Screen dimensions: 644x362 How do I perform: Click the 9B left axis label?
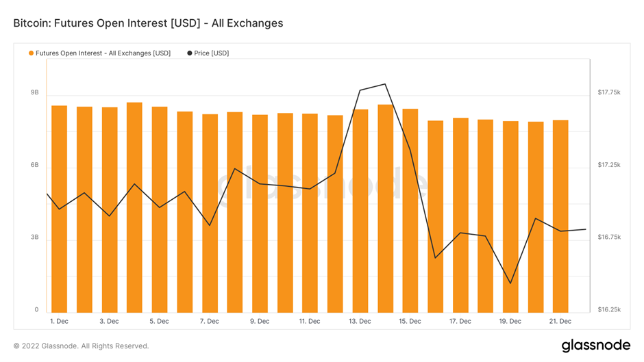tap(34, 92)
